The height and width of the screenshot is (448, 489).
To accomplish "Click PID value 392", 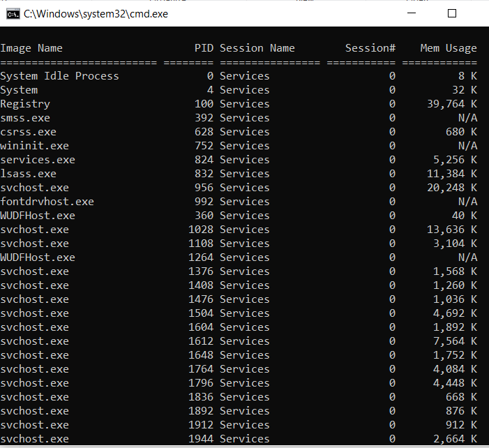I will [x=204, y=118].
